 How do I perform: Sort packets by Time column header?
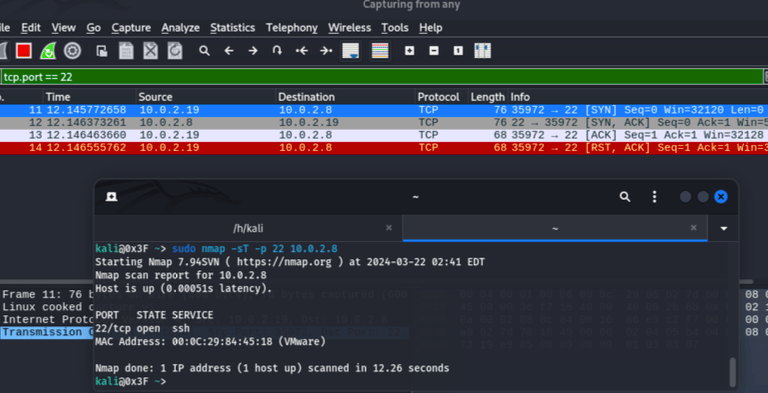[x=90, y=97]
